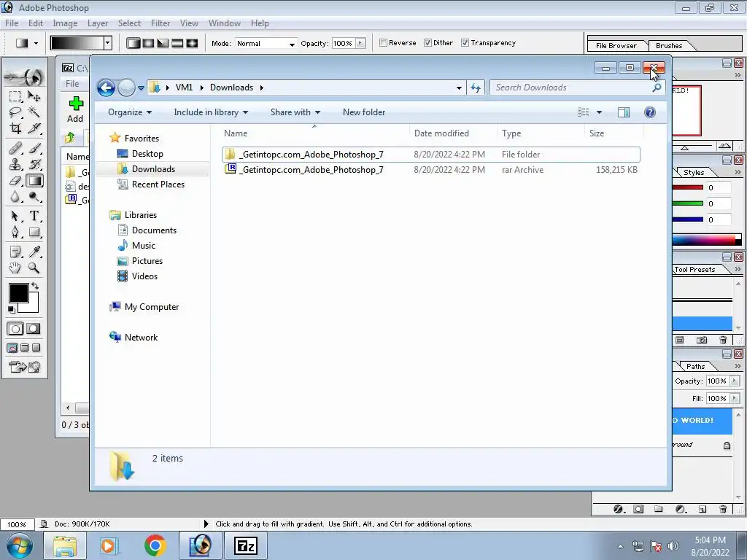Image resolution: width=747 pixels, height=560 pixels.
Task: Open the Opacity 100% slider arrow
Action: [x=360, y=43]
